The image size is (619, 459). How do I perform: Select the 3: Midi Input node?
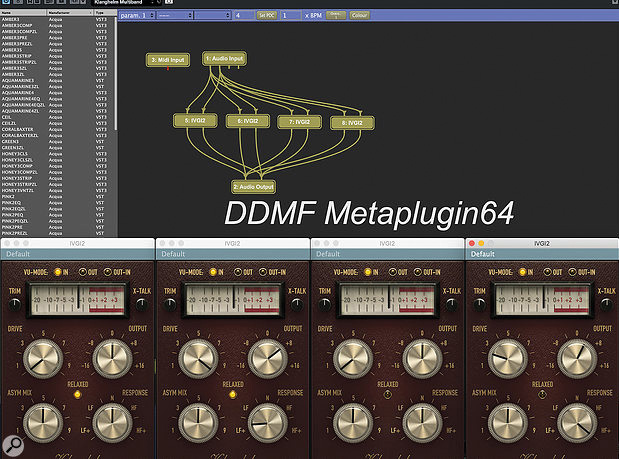[x=168, y=60]
